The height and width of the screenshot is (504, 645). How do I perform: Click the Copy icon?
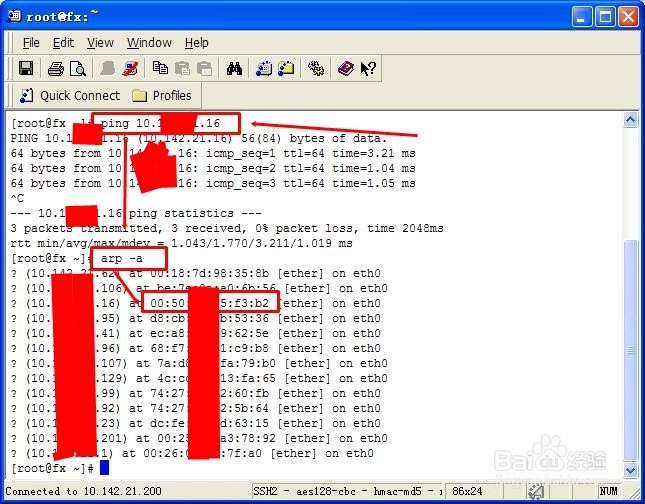[x=160, y=68]
